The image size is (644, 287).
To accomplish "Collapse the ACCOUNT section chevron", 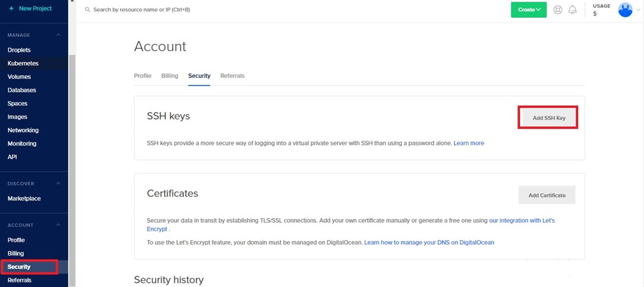I will pos(58,225).
